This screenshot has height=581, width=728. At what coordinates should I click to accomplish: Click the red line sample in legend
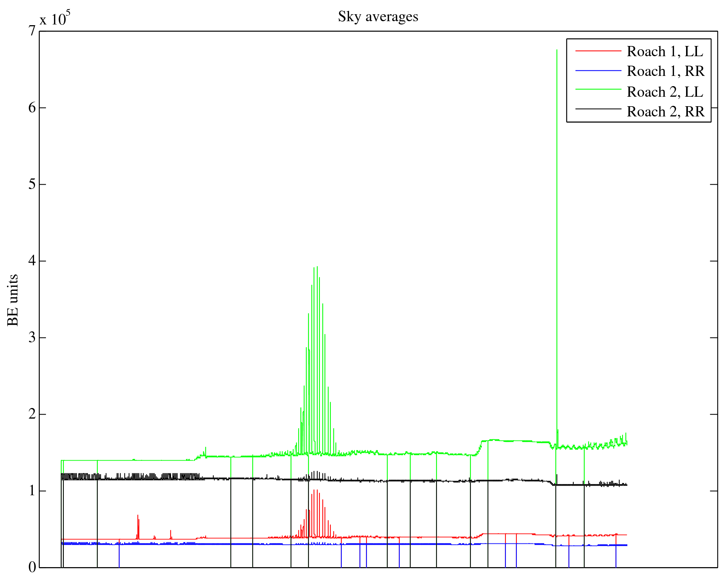coord(598,51)
